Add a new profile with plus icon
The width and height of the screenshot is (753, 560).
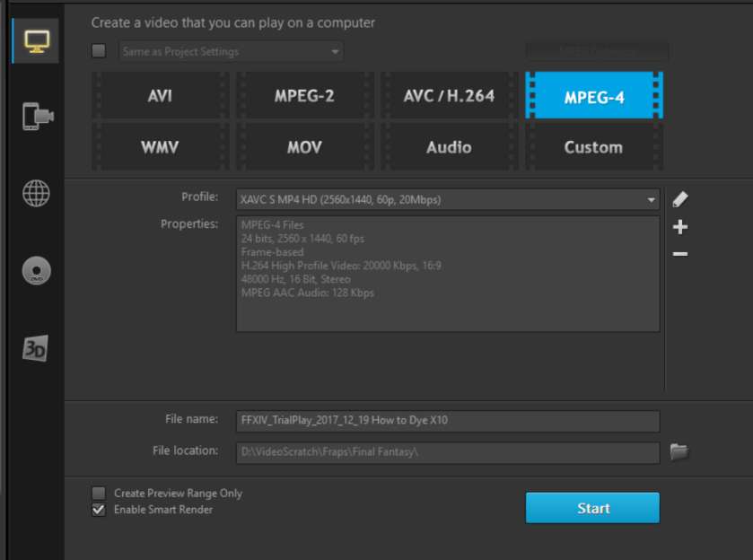(x=680, y=227)
